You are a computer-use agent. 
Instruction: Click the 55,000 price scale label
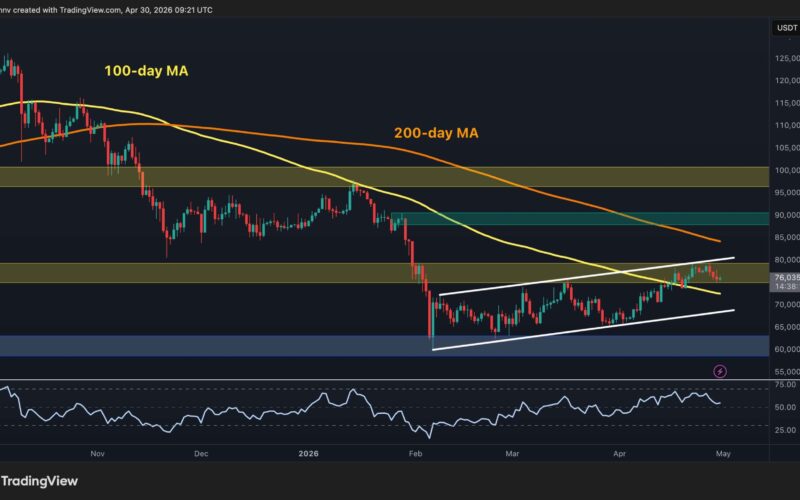coord(787,372)
